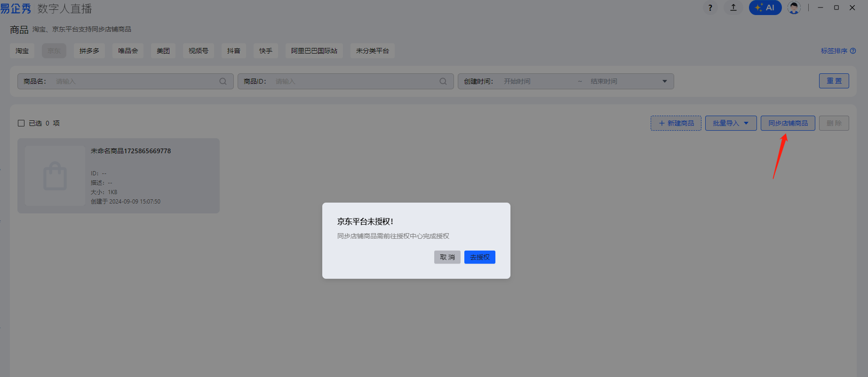Click the dialog message about 授权中心
The image size is (868, 377).
(393, 236)
